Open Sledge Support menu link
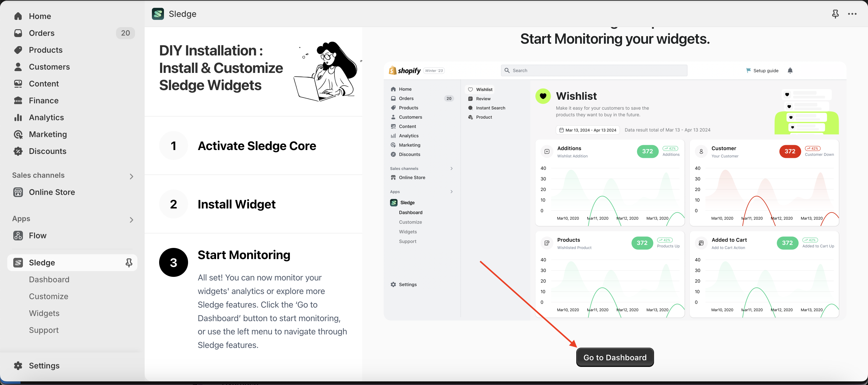This screenshot has width=868, height=385. (44, 330)
